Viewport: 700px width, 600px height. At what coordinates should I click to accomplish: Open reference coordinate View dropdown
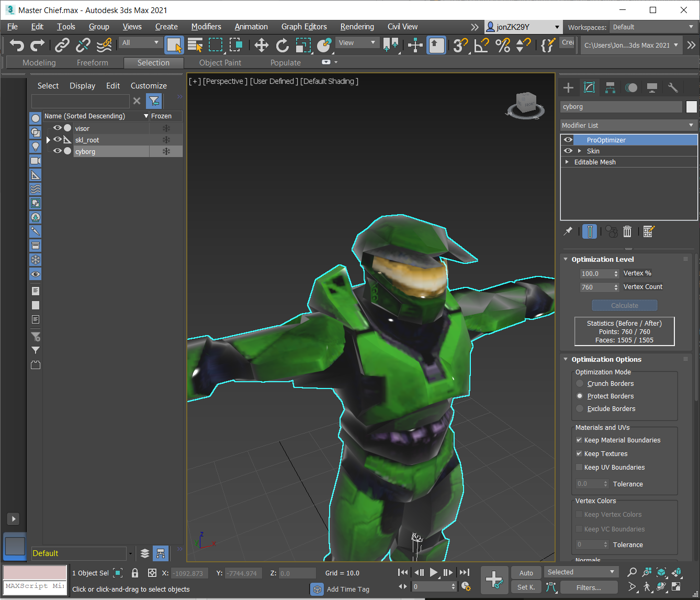click(x=357, y=43)
